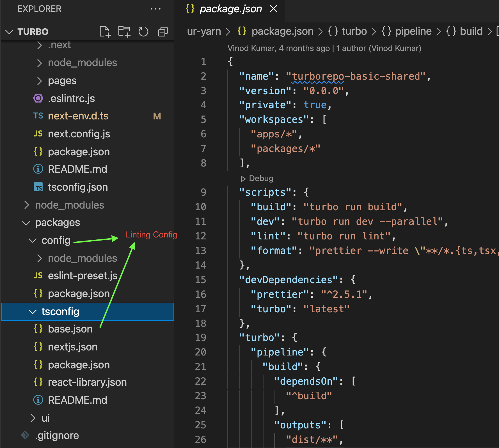This screenshot has width=499, height=448.
Task: Collapse the packages folder
Action: [88, 223]
